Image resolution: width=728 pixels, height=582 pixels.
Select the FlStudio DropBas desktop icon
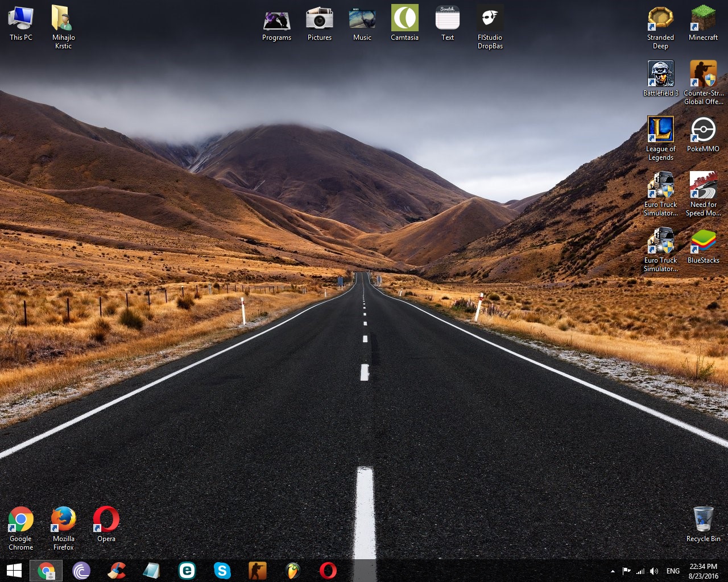coord(490,27)
